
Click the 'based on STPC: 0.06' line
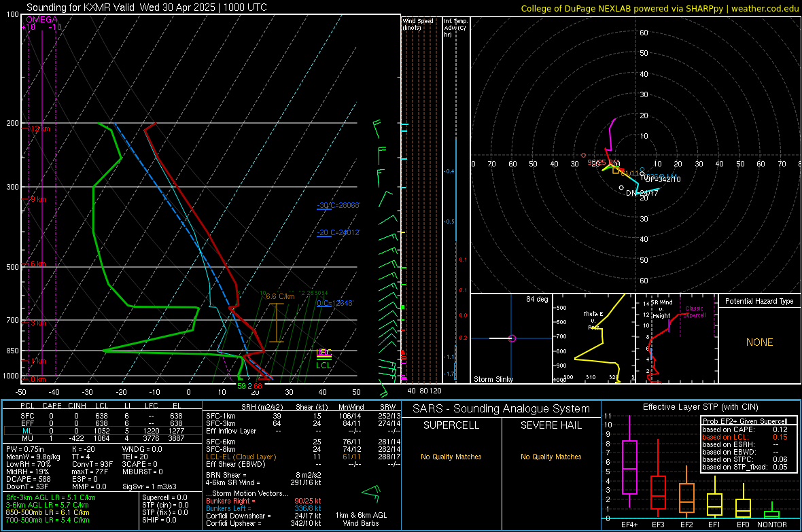tap(745, 459)
